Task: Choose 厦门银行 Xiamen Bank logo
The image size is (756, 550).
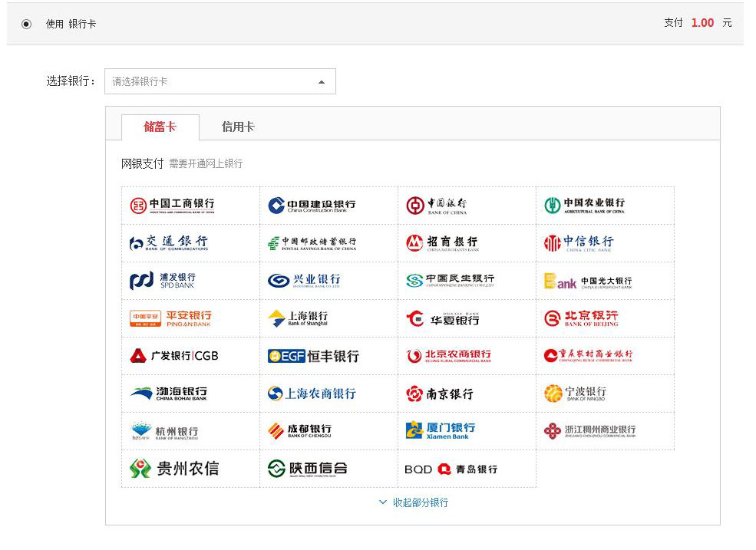Action: (441, 430)
